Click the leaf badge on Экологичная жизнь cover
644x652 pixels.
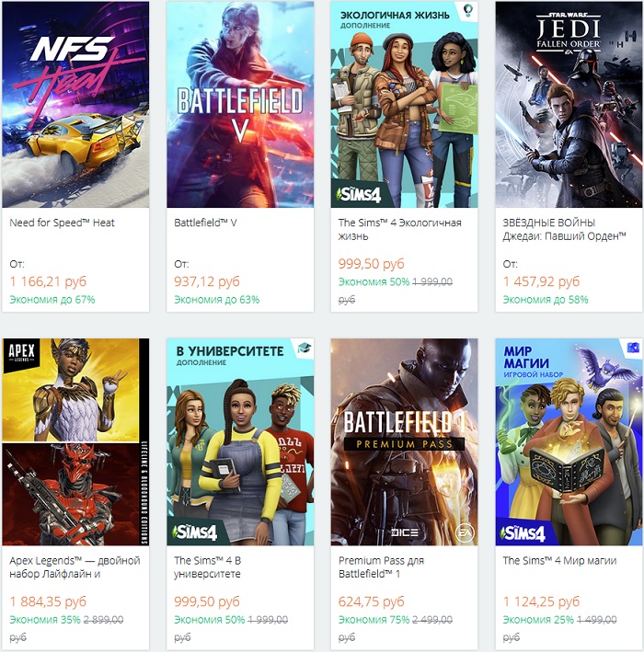coord(467,11)
